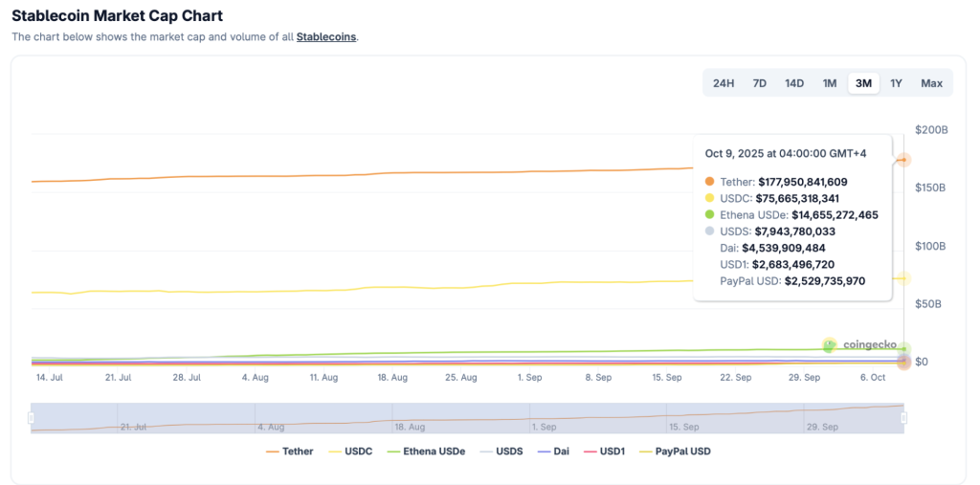Toggle Tether series in chart legend
Viewport: 980px width, 485px height.
click(289, 452)
